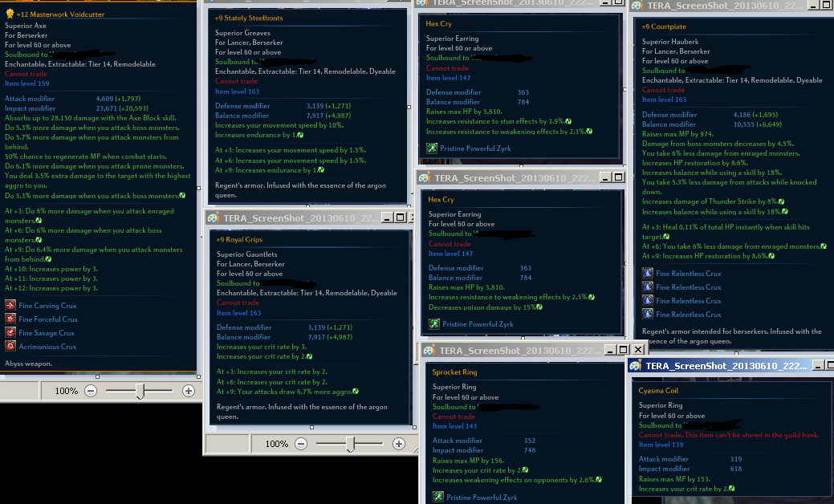The height and width of the screenshot is (504, 834).
Task: Minimize the Royal Grips Paint window
Action: click(x=387, y=217)
